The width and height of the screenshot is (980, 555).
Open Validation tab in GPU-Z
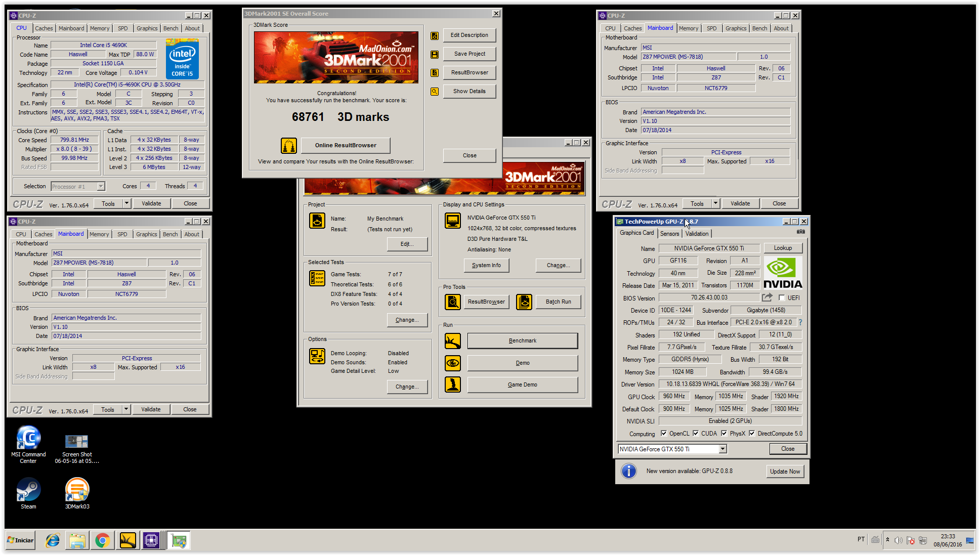point(697,234)
